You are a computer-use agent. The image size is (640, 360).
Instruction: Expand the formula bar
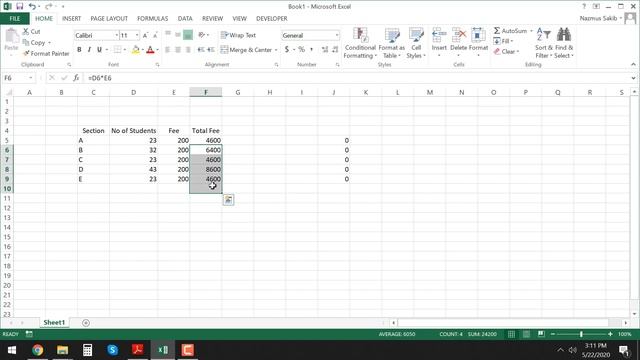tap(633, 78)
